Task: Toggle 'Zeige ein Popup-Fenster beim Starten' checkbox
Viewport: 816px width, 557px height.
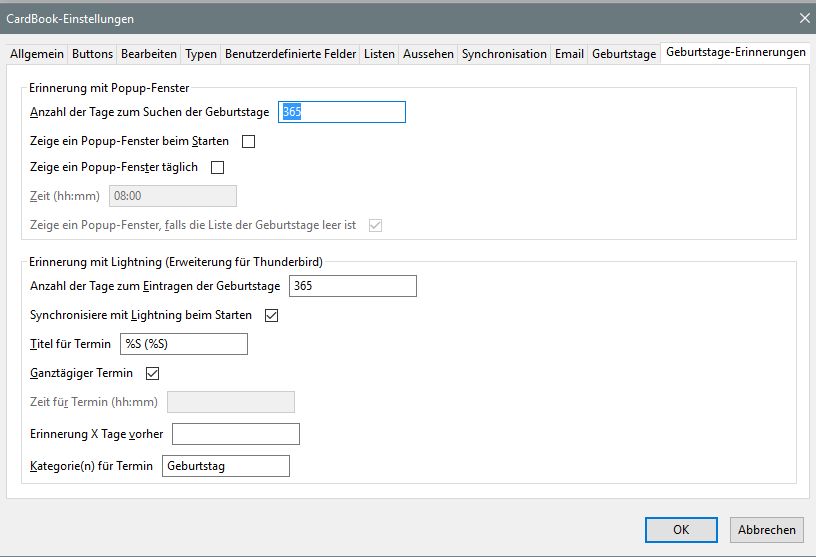Action: pos(249,141)
